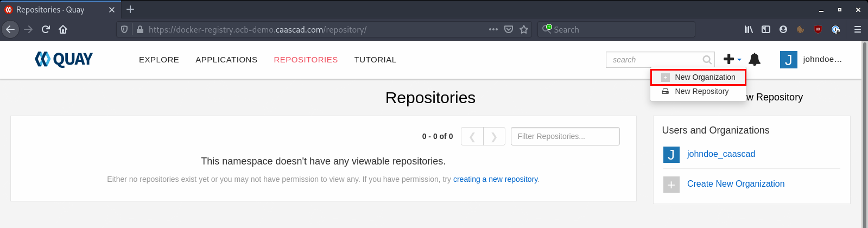Bookmark this page with the star icon
868x228 pixels.
(x=524, y=29)
